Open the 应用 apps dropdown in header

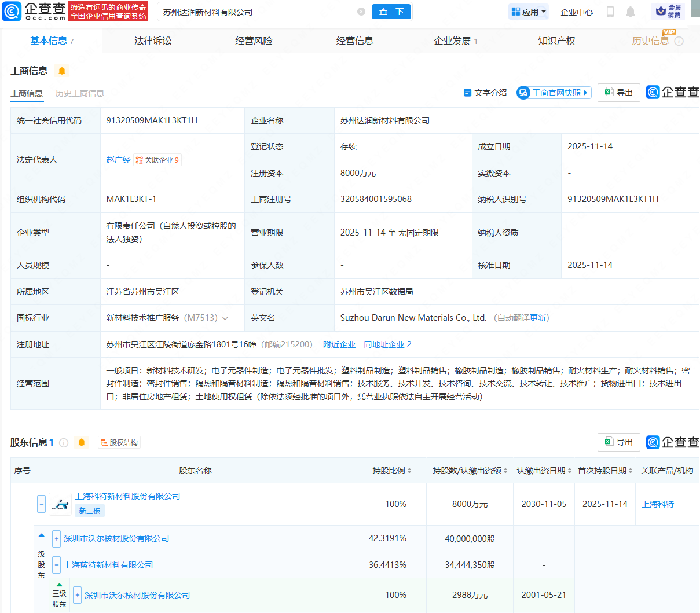[x=528, y=11]
